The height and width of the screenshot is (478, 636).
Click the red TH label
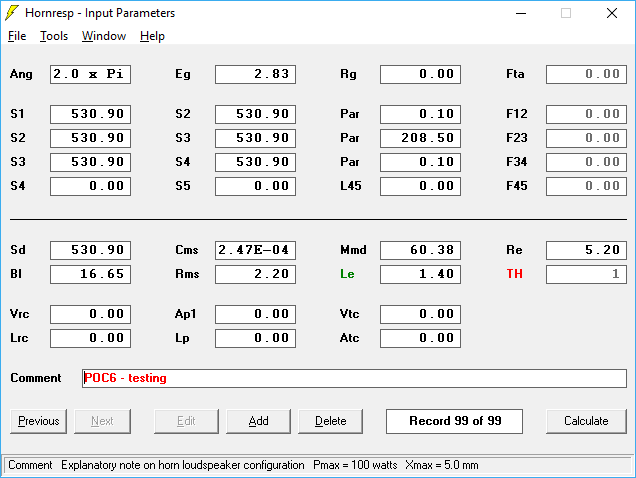(x=514, y=274)
